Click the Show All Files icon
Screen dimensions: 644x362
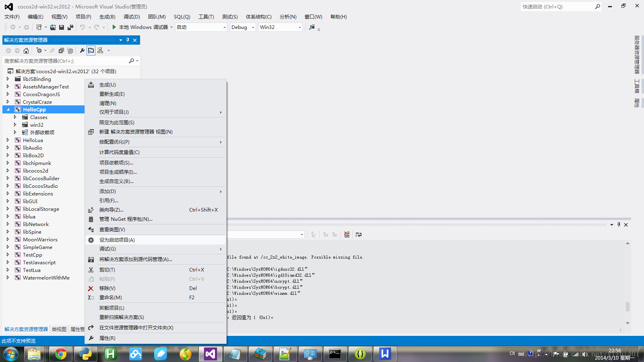point(70,51)
